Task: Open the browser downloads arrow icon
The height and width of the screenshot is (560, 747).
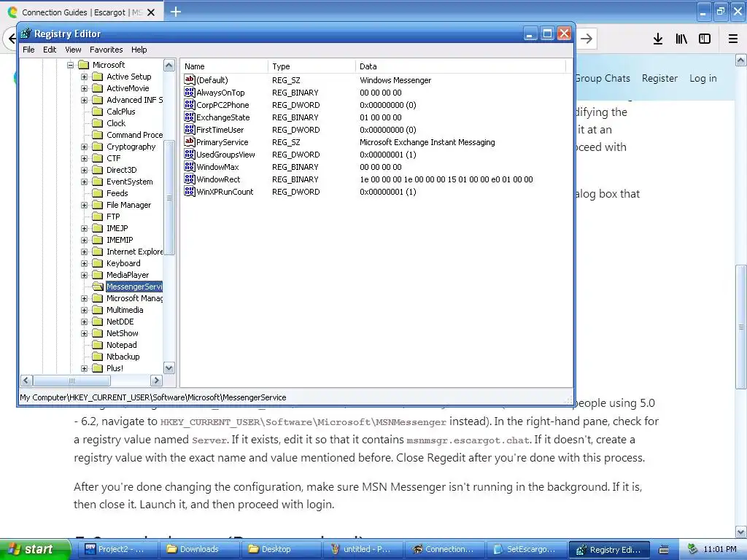Action: (x=658, y=39)
